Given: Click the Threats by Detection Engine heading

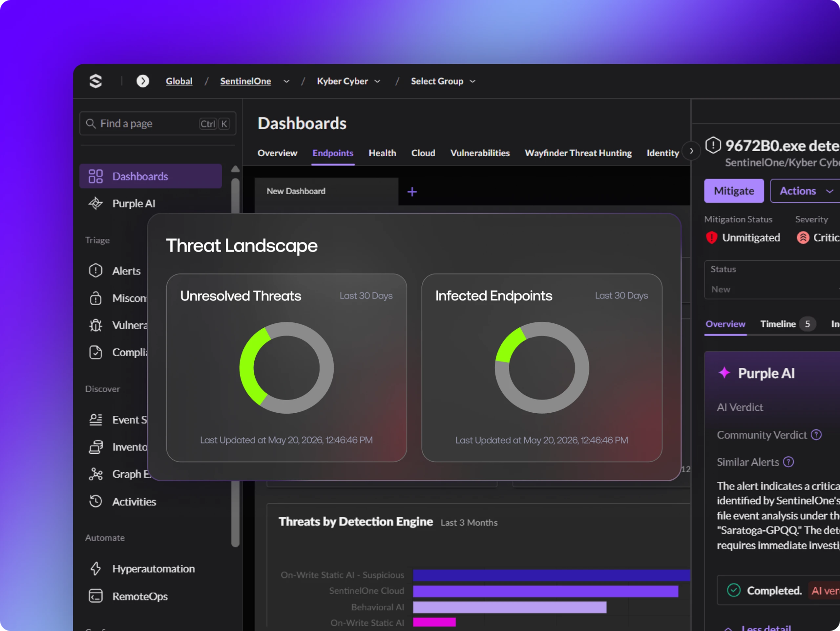Looking at the screenshot, I should coord(355,522).
